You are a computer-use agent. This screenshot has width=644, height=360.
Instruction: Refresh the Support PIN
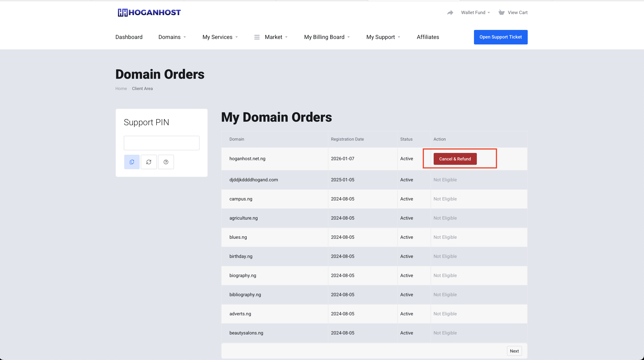[x=149, y=162]
